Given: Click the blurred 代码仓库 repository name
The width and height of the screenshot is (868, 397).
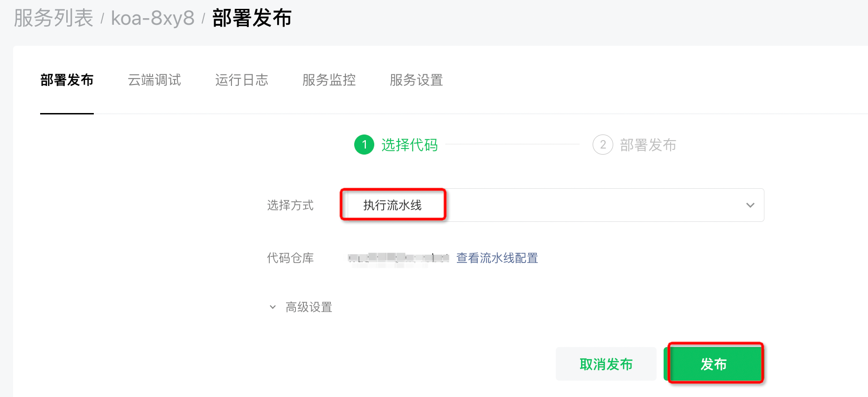Looking at the screenshot, I should (x=399, y=258).
